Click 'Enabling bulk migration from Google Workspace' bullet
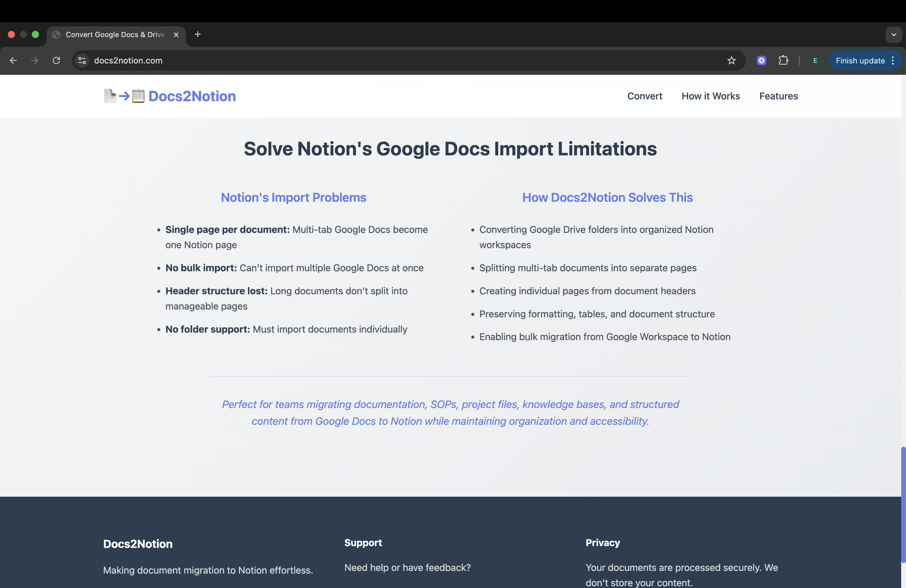 [605, 337]
